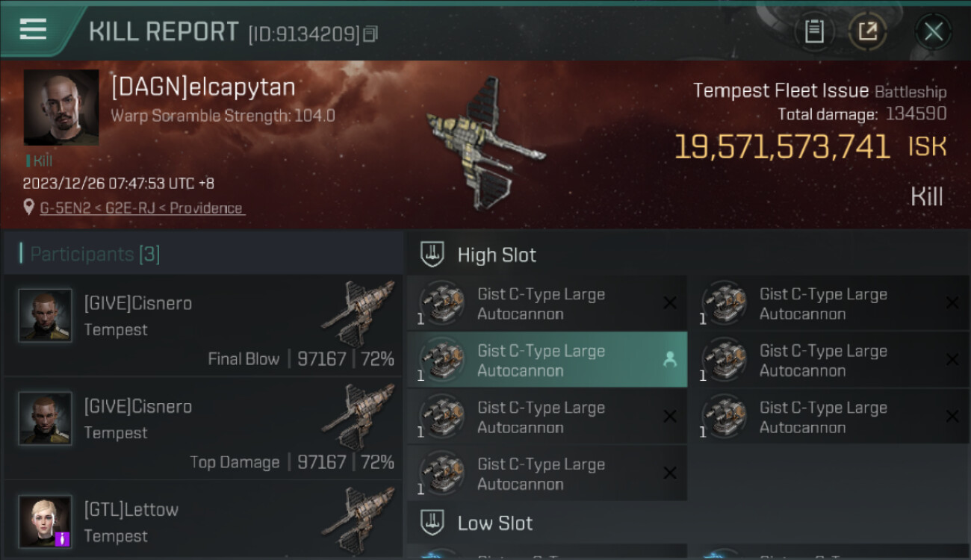Viewport: 971px width, 560px height.
Task: Copy the kill report ID icon
Action: click(x=370, y=34)
